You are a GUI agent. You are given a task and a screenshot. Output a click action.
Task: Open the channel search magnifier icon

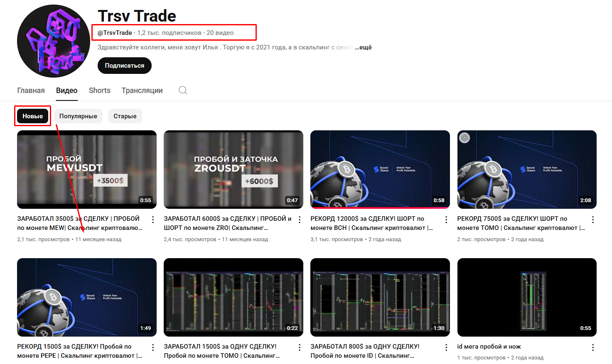(x=183, y=90)
